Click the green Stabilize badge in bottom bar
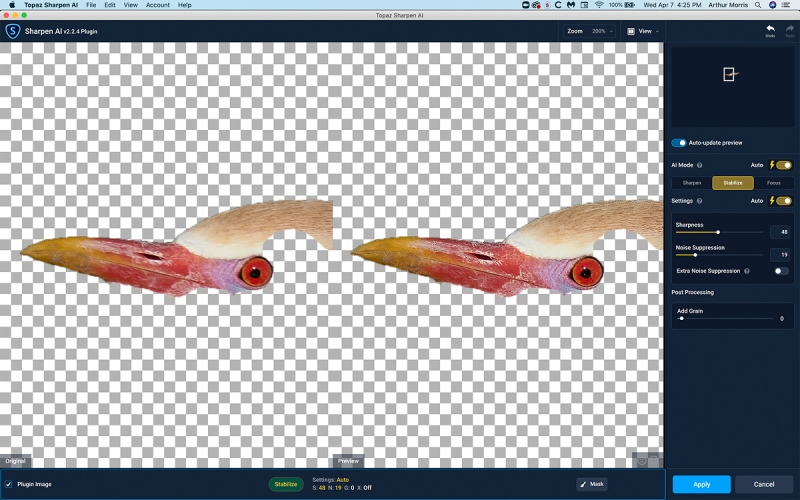The width and height of the screenshot is (800, 500). tap(286, 484)
